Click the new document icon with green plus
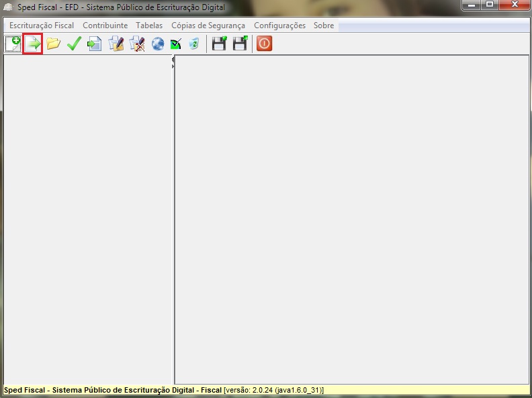The width and height of the screenshot is (532, 398). coord(13,44)
